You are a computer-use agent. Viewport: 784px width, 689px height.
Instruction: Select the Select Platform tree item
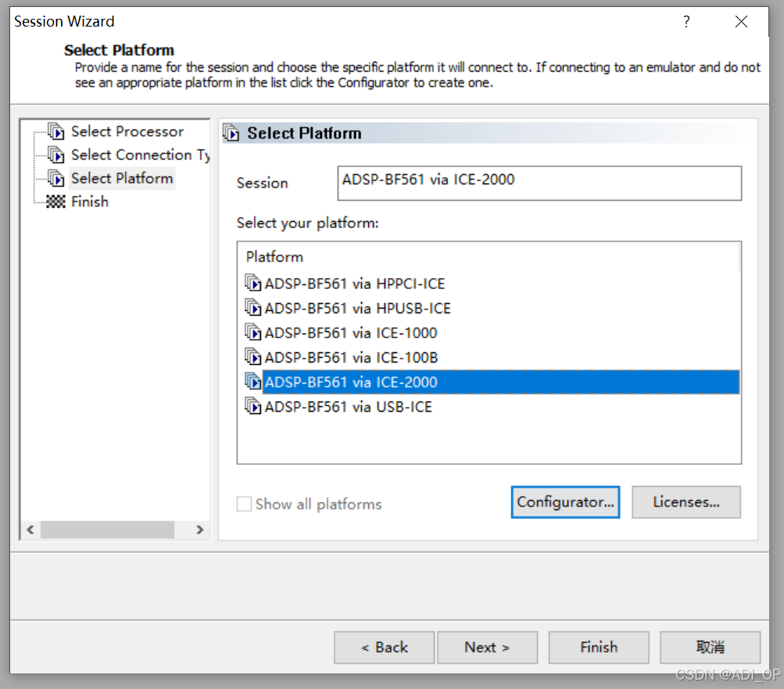(122, 178)
